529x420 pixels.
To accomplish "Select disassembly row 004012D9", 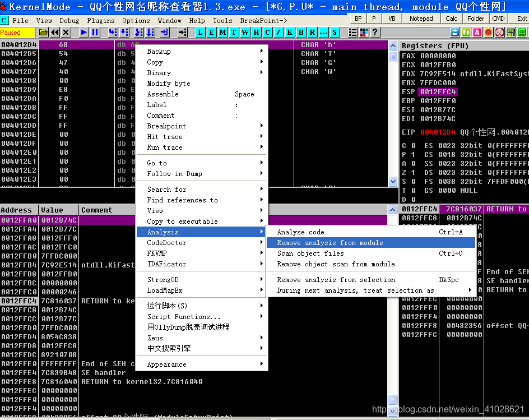I will point(194,90).
